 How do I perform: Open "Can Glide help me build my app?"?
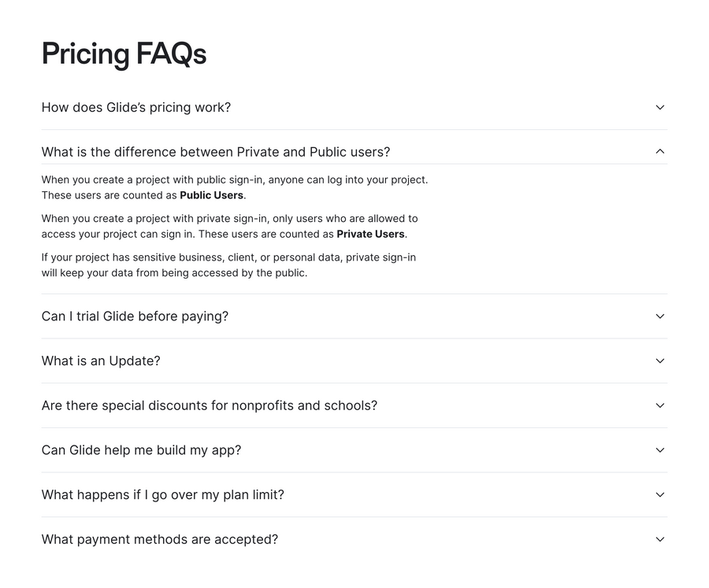(354, 450)
